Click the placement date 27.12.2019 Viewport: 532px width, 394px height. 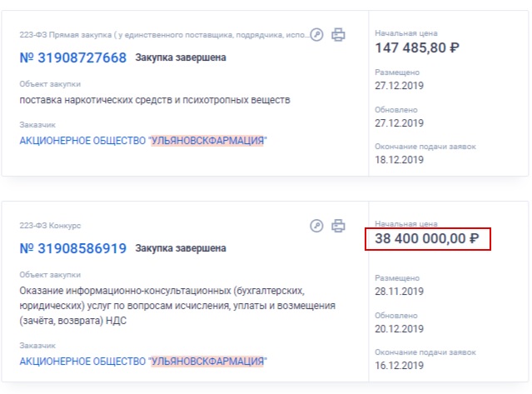coord(399,86)
